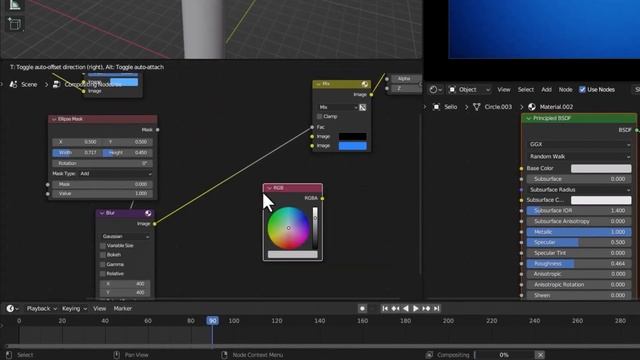Click the Sello object icon
Viewport: 640px width, 360px height.
point(436,107)
